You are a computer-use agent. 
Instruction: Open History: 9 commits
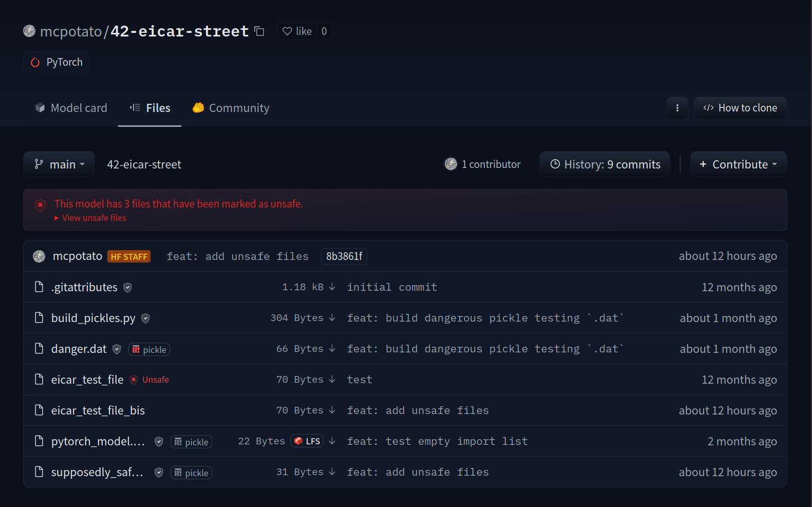point(605,164)
